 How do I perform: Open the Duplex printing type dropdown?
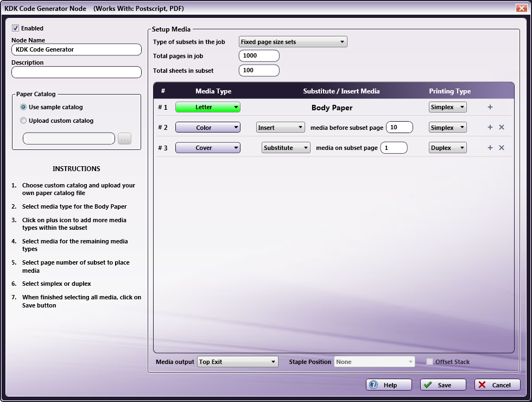447,148
